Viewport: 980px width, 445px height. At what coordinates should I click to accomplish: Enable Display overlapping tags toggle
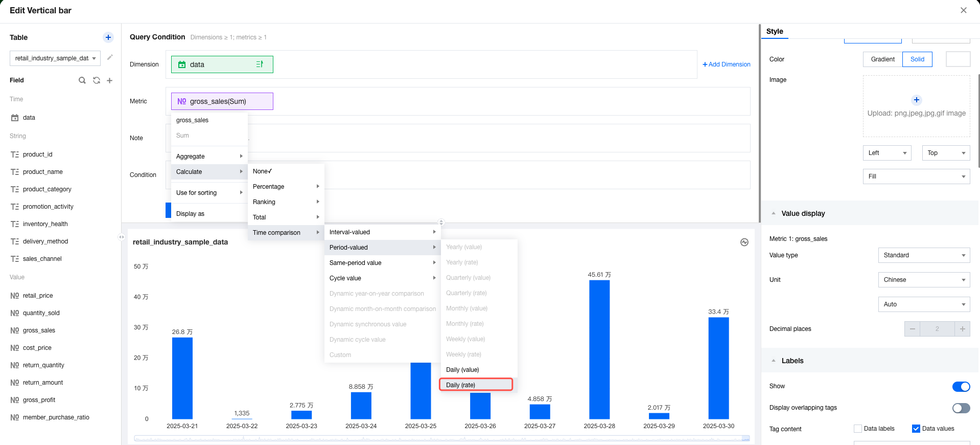(961, 408)
